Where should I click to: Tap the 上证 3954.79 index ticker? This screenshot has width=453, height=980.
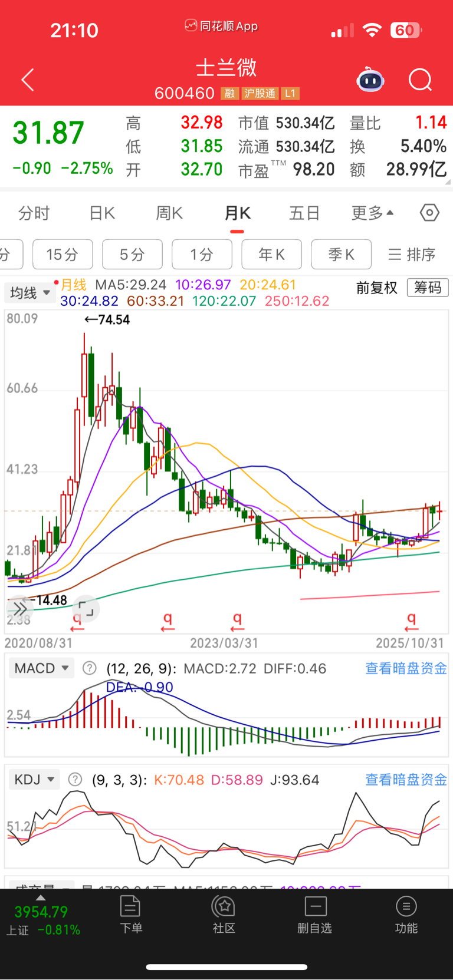[42, 920]
